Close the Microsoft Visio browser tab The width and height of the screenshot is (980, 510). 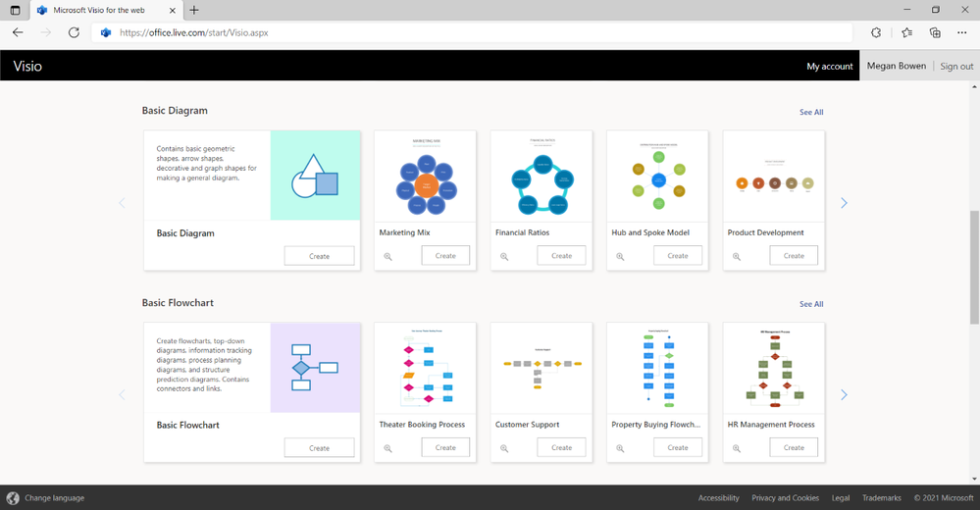(173, 10)
